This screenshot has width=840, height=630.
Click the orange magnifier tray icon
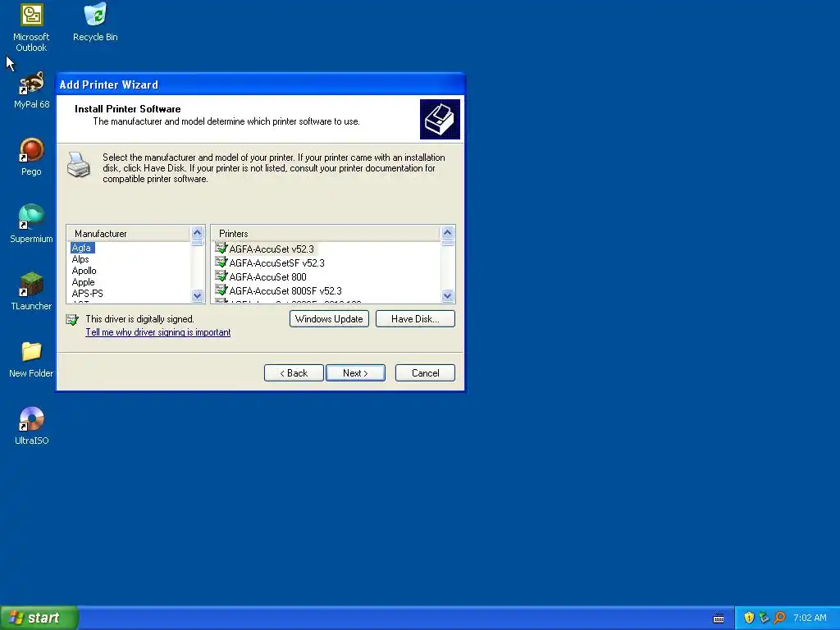[779, 618]
